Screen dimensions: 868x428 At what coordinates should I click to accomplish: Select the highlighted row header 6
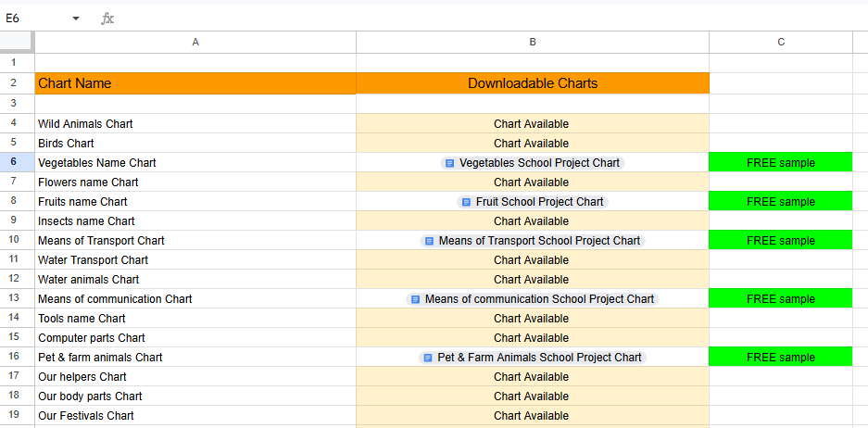(x=18, y=163)
